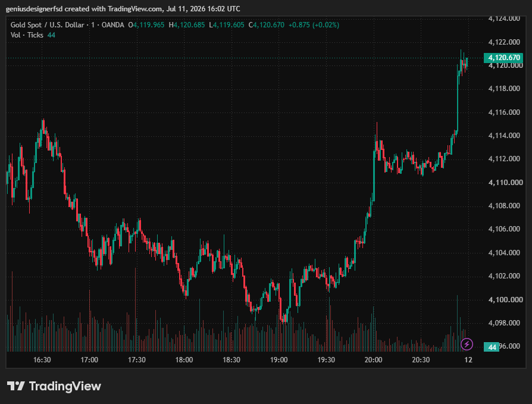The image size is (532, 404).
Task: Click the 18:30 time axis label
Action: (231, 360)
